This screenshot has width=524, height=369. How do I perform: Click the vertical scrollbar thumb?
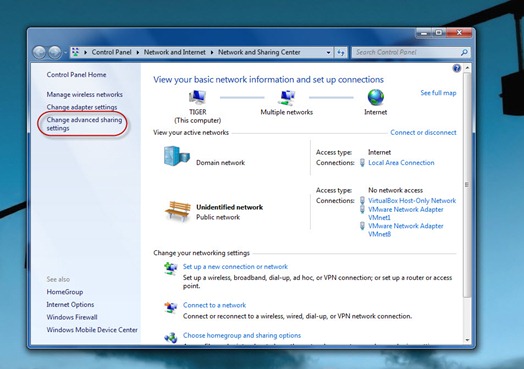467,184
